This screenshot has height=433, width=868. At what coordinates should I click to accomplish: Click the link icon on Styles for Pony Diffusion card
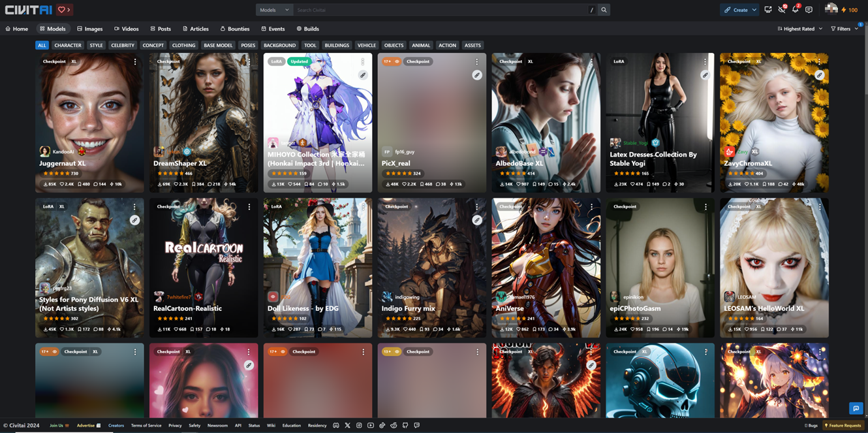134,220
